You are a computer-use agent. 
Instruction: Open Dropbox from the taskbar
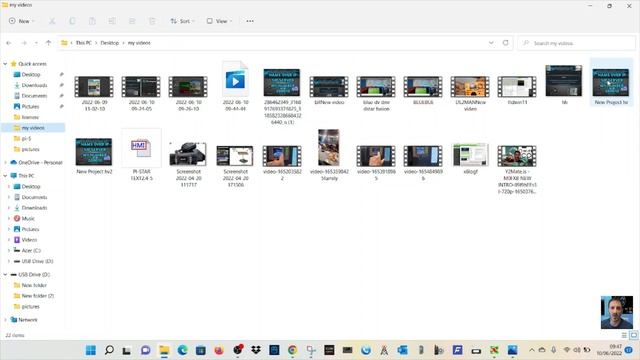click(x=256, y=350)
